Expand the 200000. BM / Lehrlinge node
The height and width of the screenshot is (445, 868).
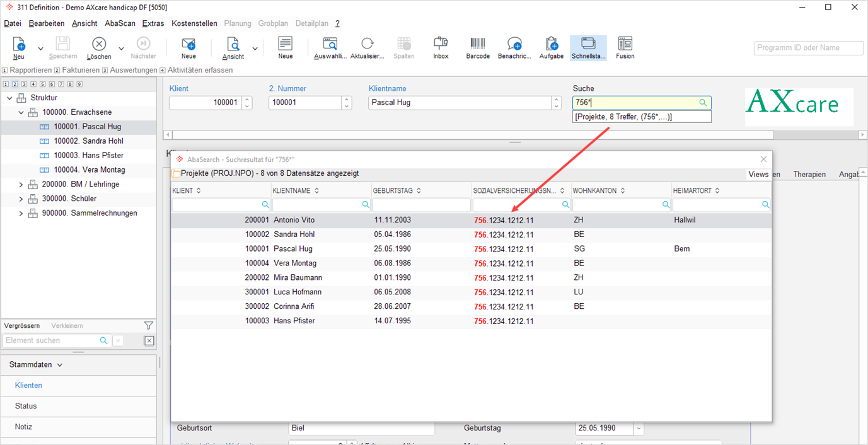tap(21, 185)
